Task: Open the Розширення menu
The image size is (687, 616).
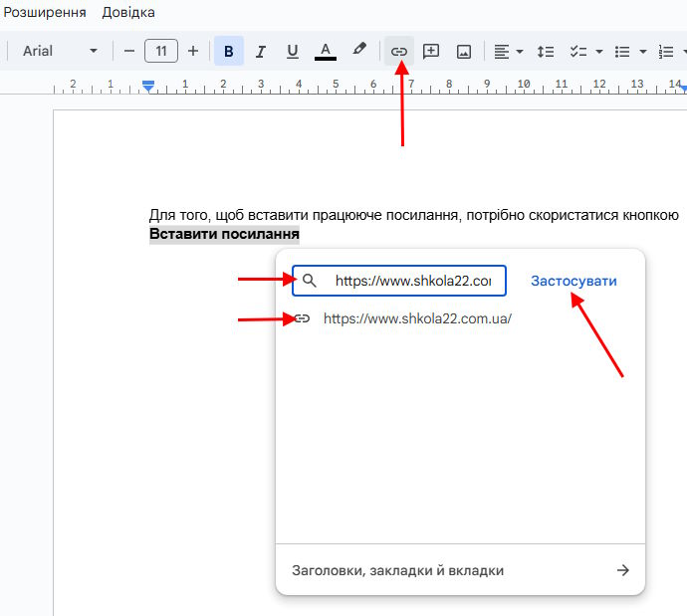Action: click(x=43, y=13)
